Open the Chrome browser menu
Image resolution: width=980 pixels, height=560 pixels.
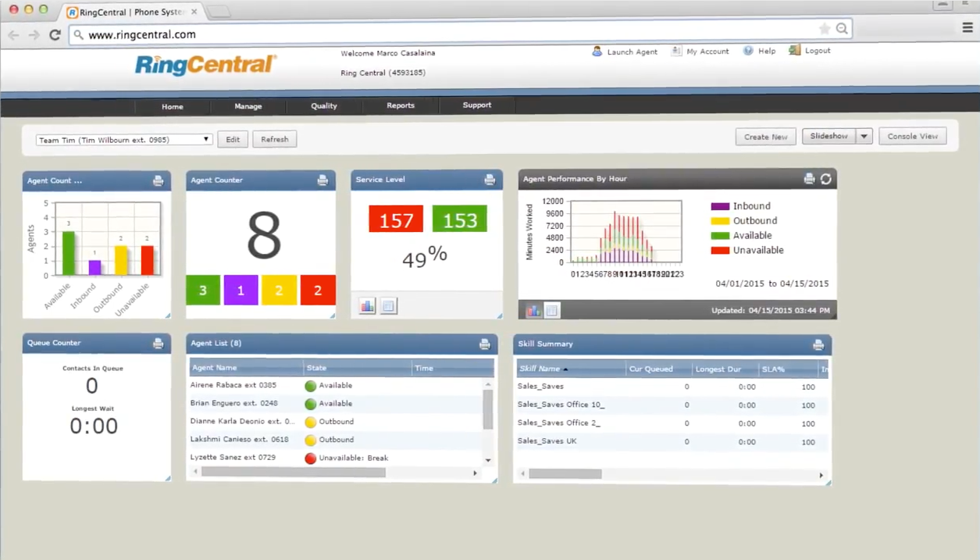pyautogui.click(x=968, y=28)
